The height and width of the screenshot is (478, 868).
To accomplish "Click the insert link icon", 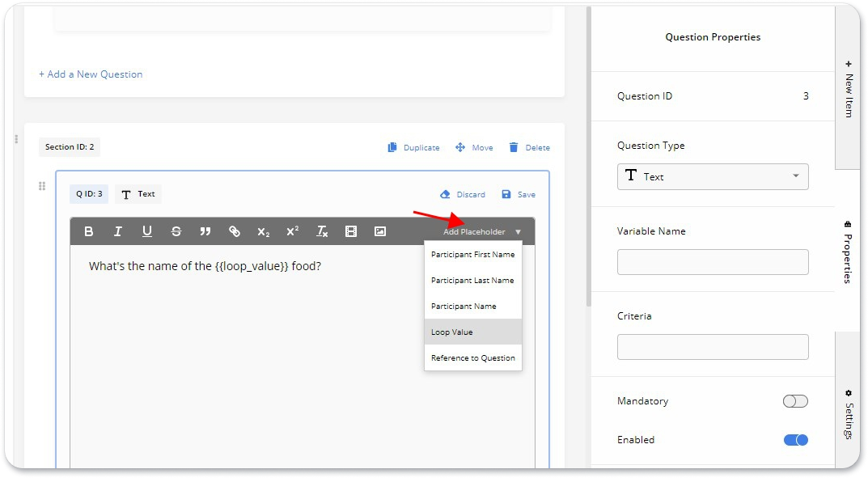I will pos(235,231).
